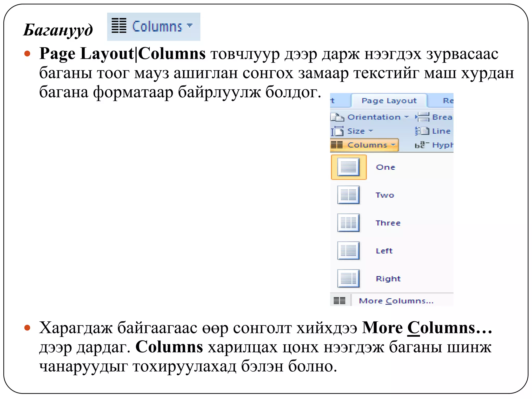Switch to the Page Layout tab

[x=389, y=101]
